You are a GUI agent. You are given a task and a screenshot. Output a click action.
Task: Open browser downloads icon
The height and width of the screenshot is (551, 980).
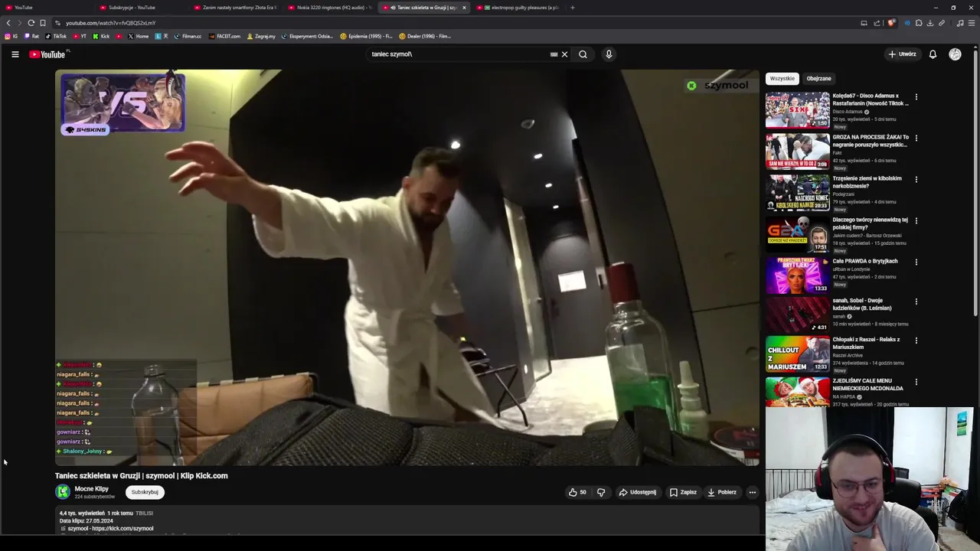tap(930, 23)
